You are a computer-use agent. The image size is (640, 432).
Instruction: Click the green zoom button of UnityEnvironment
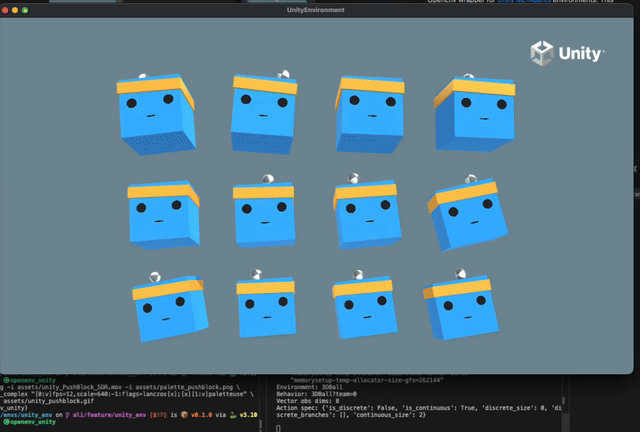25,10
